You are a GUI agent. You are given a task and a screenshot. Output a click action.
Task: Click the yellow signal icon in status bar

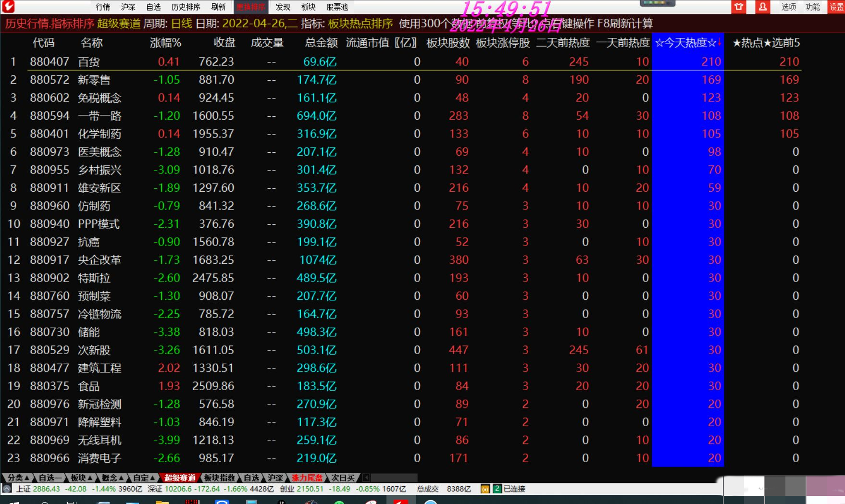(485, 489)
